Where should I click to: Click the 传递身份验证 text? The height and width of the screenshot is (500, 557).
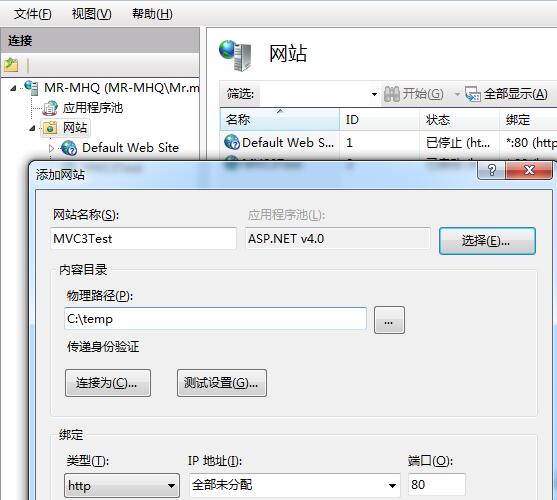103,347
